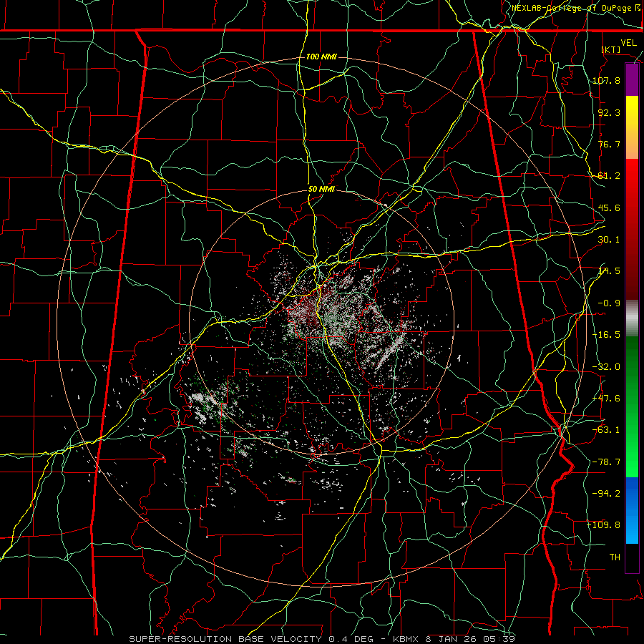Screen dimensions: 644x644
Task: Click the 61.2 scale value
Action: tap(609, 176)
